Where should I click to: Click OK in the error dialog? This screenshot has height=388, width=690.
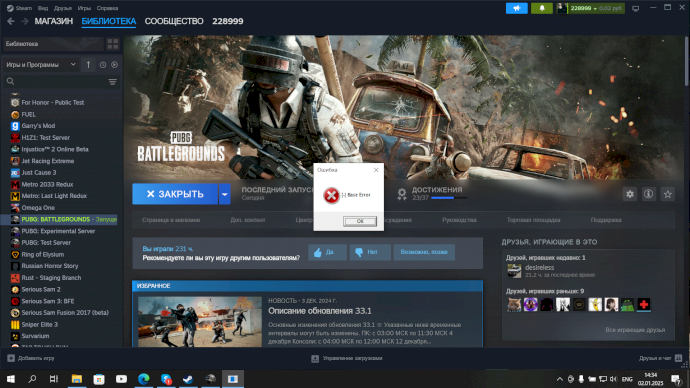click(360, 221)
